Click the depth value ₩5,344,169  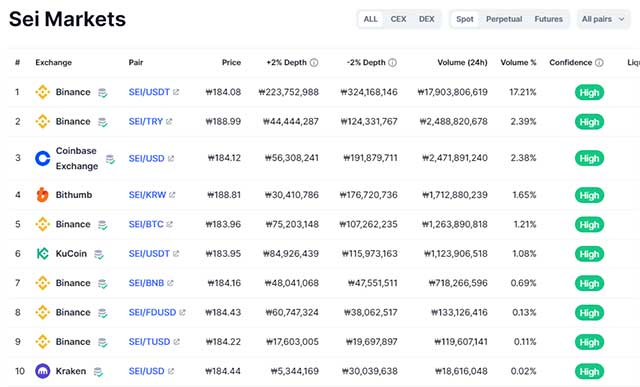[295, 371]
